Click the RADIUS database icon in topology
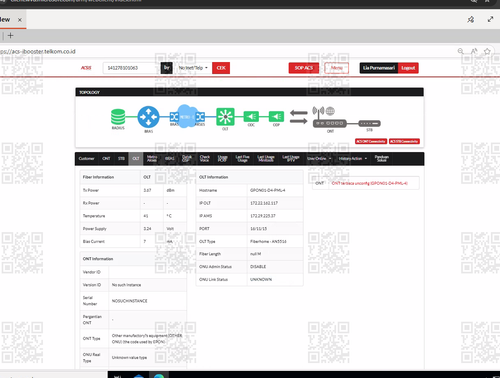Image resolution: width=500 pixels, height=378 pixels. pyautogui.click(x=118, y=117)
